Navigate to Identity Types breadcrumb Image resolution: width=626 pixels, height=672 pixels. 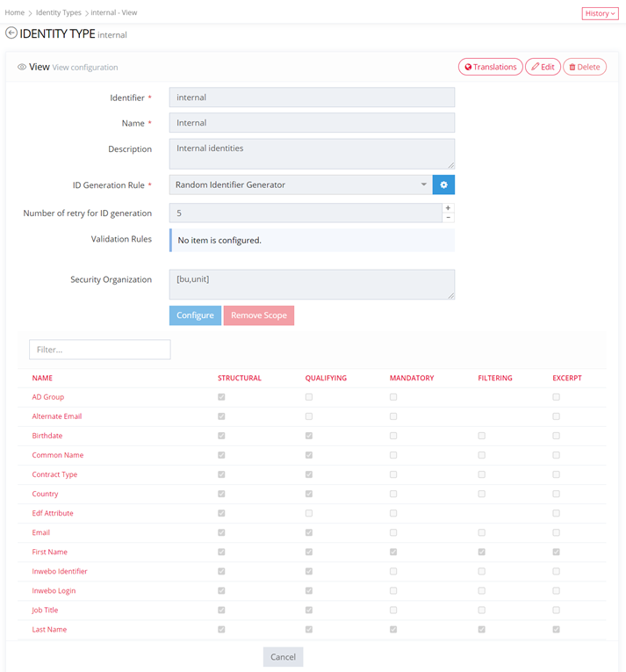click(58, 13)
